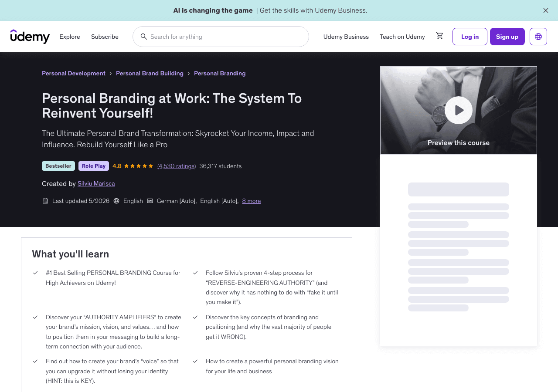The width and height of the screenshot is (558, 392).
Task: Click the Udemy logo
Action: coord(30,37)
